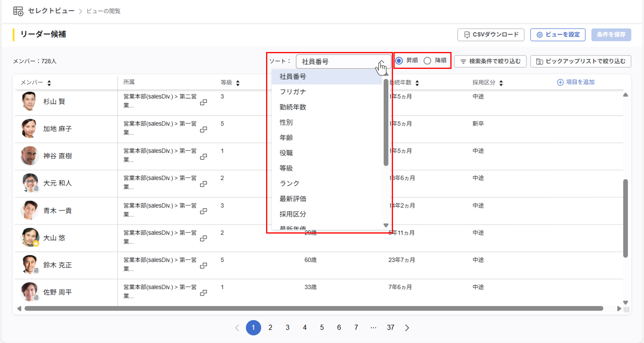644x343 pixels.
Task: Click sort arrows on 勤続年数 column header
Action: (417, 83)
